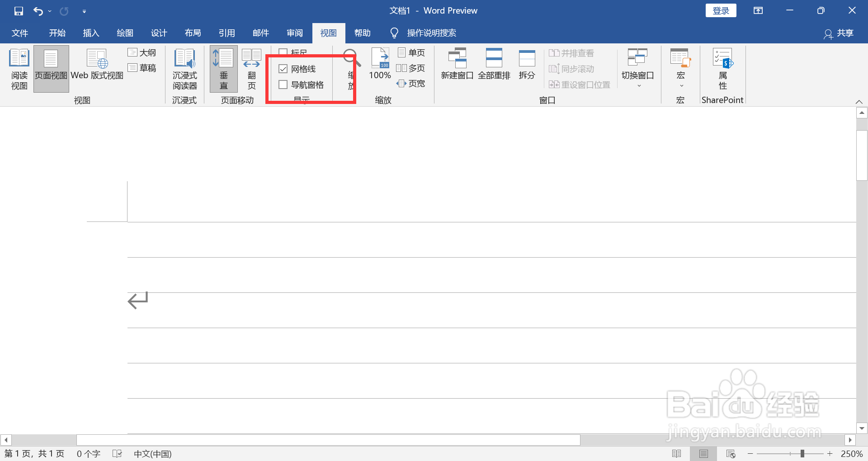Click word count (0 个字) in status bar
Viewport: 868px width, 461px height.
[88, 454]
